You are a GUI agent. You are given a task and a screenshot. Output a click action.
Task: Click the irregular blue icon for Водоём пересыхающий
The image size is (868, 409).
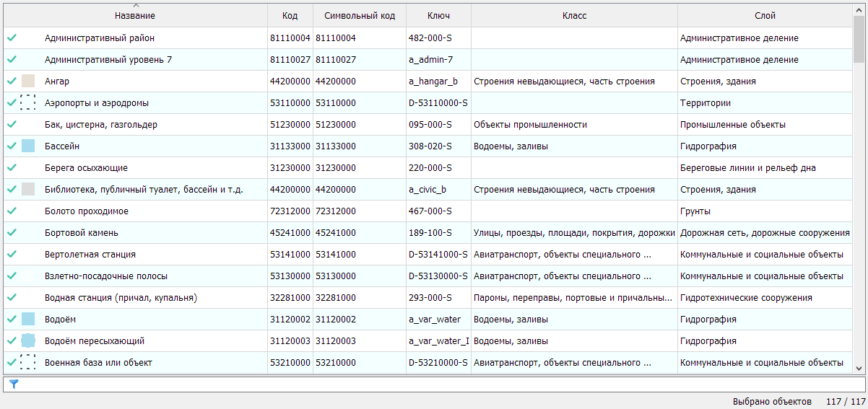point(28,341)
